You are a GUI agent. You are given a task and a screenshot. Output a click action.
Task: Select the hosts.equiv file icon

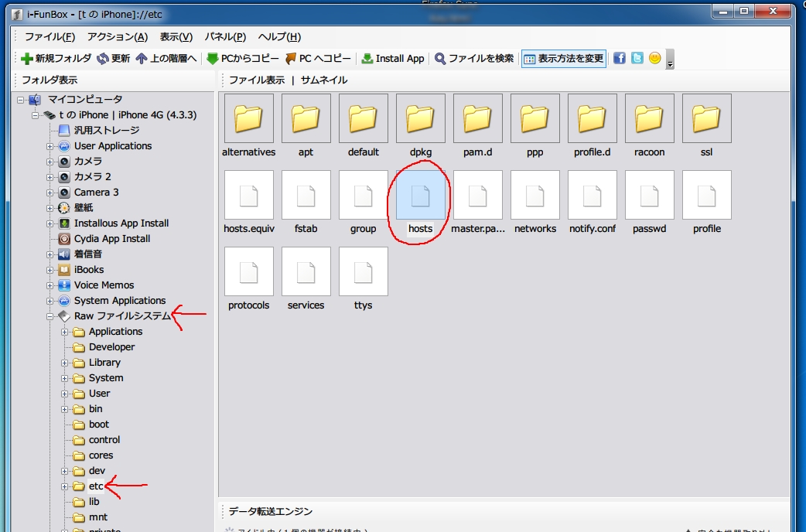(x=249, y=195)
